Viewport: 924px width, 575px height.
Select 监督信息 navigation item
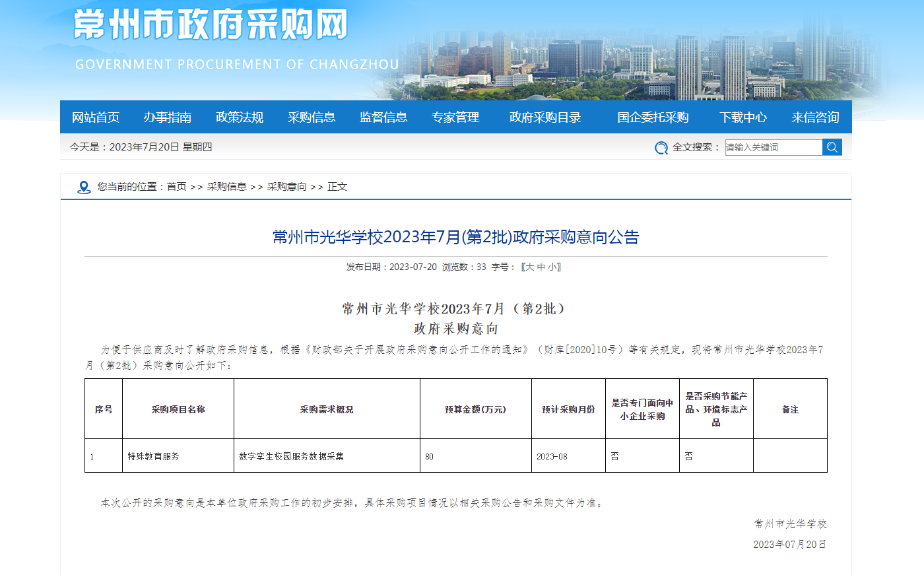pos(383,118)
